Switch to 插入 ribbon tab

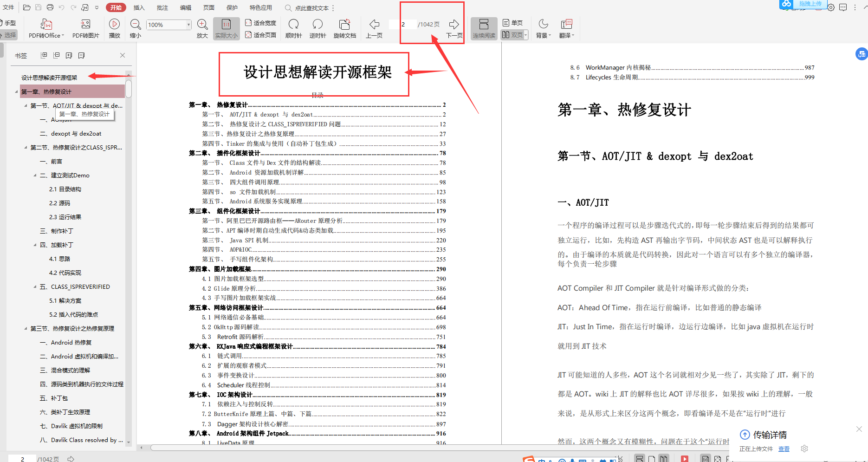(x=139, y=7)
